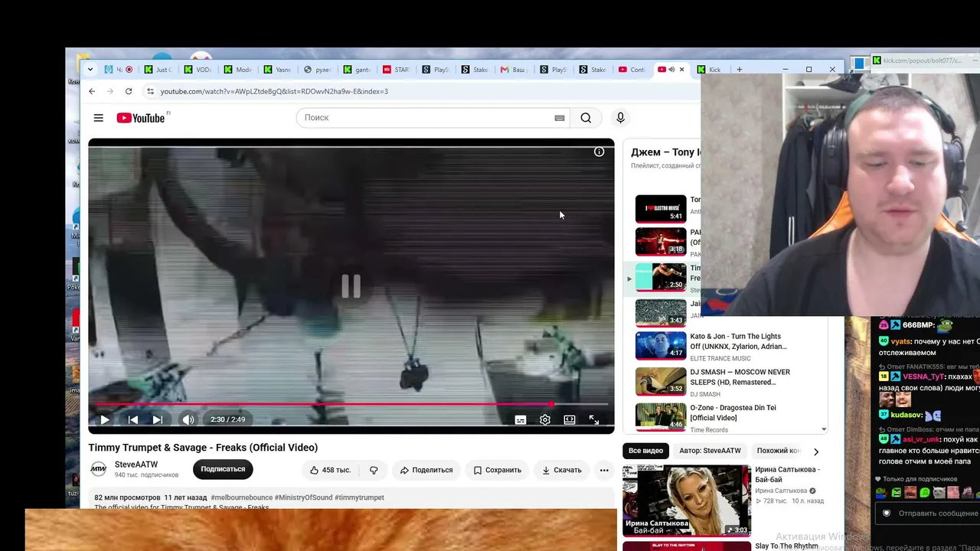
Task: Open Slay To The Rhythm video title
Action: click(x=786, y=546)
